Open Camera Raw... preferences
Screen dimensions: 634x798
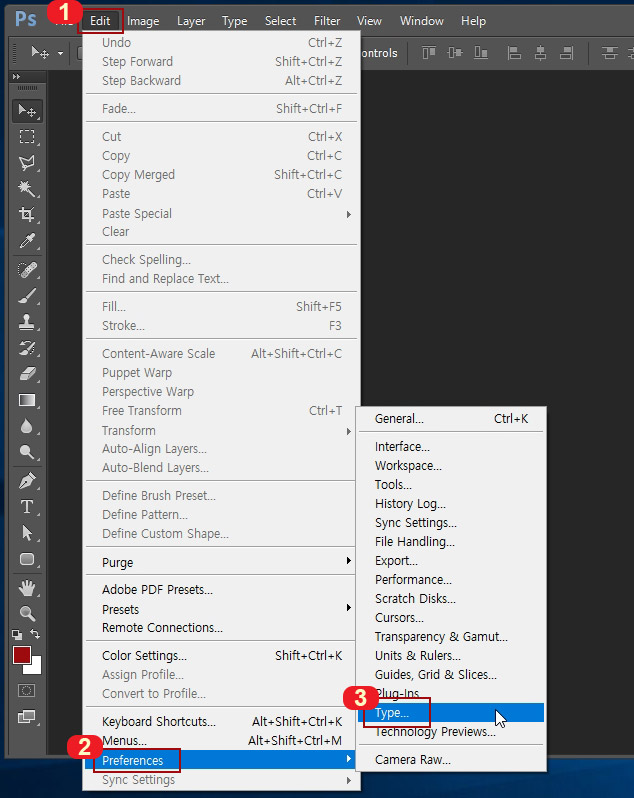[451, 760]
